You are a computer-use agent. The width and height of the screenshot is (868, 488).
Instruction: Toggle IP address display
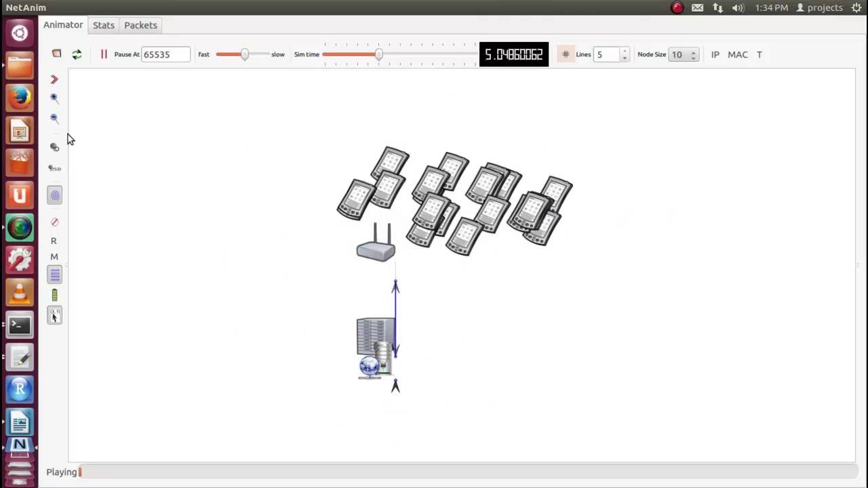(715, 54)
